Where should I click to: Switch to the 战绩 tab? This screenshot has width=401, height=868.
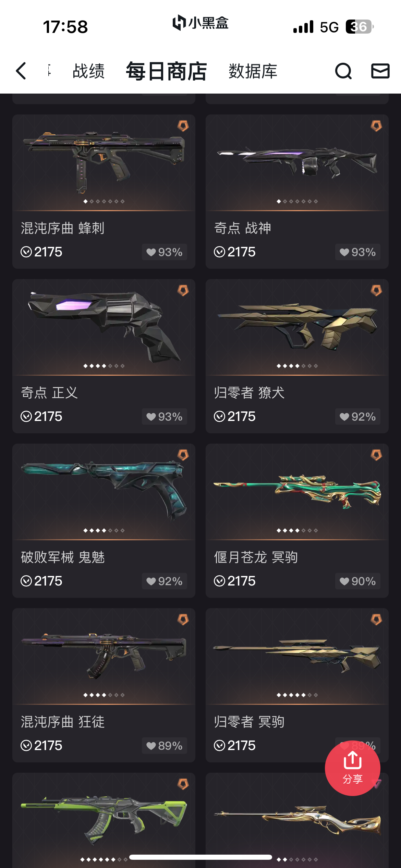coord(88,71)
